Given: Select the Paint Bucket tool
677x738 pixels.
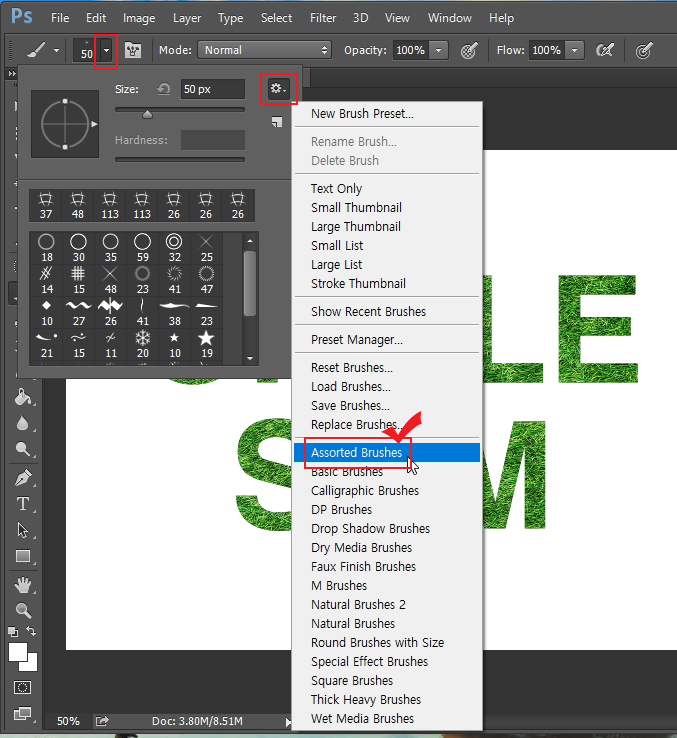Looking at the screenshot, I should [x=23, y=397].
